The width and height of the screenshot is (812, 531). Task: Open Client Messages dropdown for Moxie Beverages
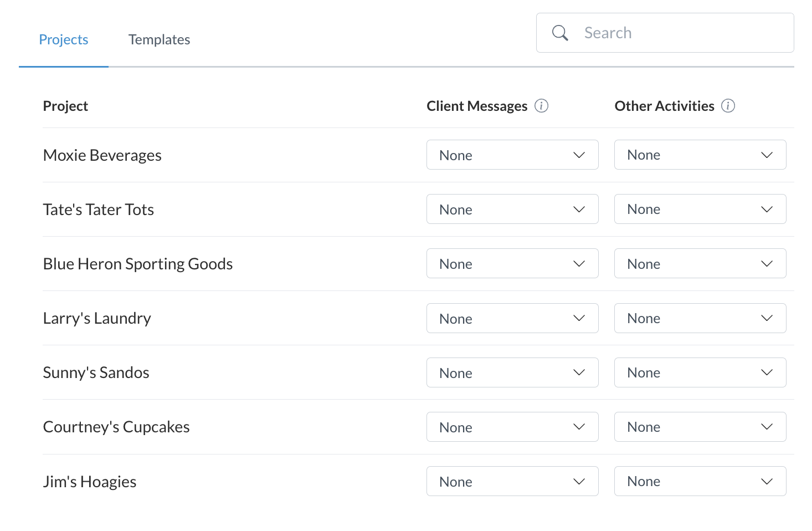512,155
